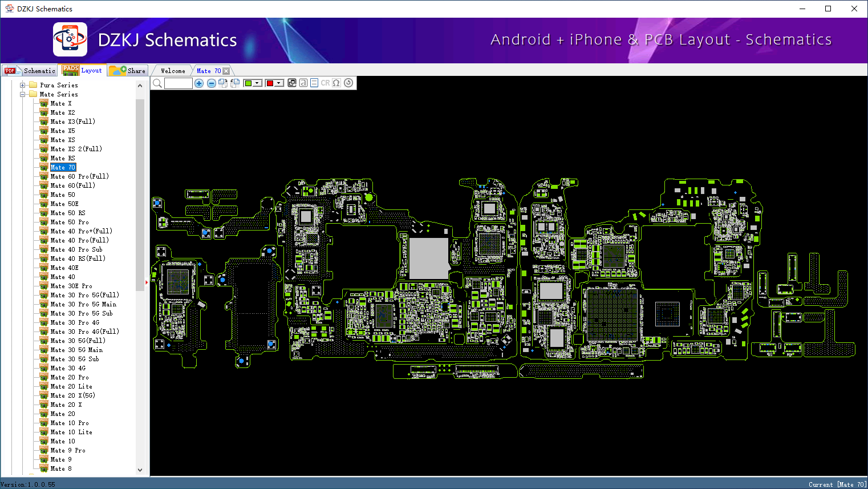The height and width of the screenshot is (489, 868).
Task: Click the PADS icon beside Mate 40
Action: tap(44, 277)
